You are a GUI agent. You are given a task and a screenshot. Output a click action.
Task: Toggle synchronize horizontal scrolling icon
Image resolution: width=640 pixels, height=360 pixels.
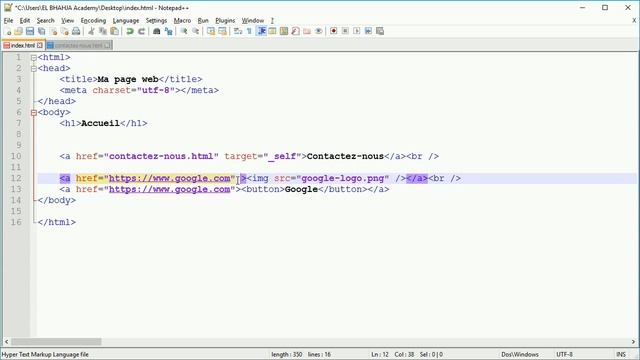click(222, 31)
